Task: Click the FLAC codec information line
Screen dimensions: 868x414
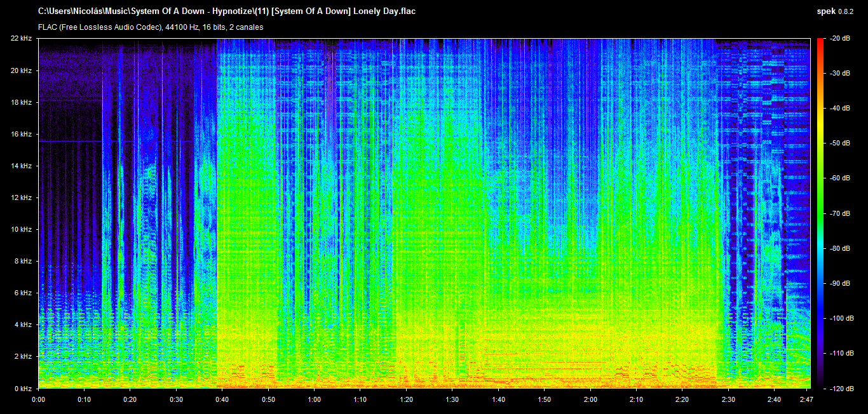Action: (x=151, y=27)
